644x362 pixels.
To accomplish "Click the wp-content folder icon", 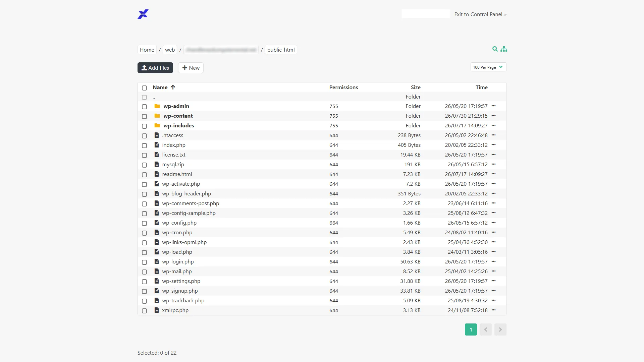I will (157, 116).
